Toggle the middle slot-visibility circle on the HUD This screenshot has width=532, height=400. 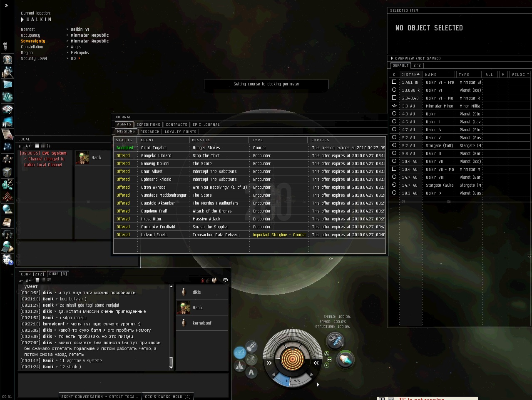[329, 359]
